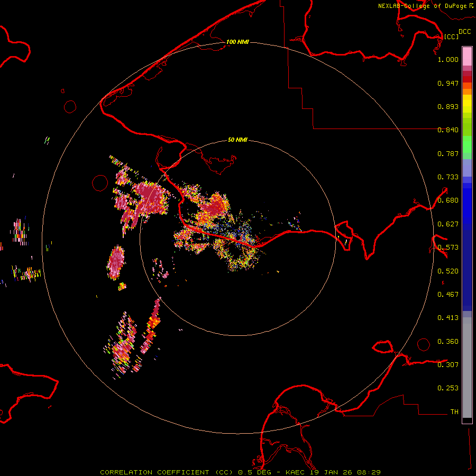Image resolution: width=476 pixels, height=476 pixels.
Task: Click the [CC] units label
Action: pos(451,36)
